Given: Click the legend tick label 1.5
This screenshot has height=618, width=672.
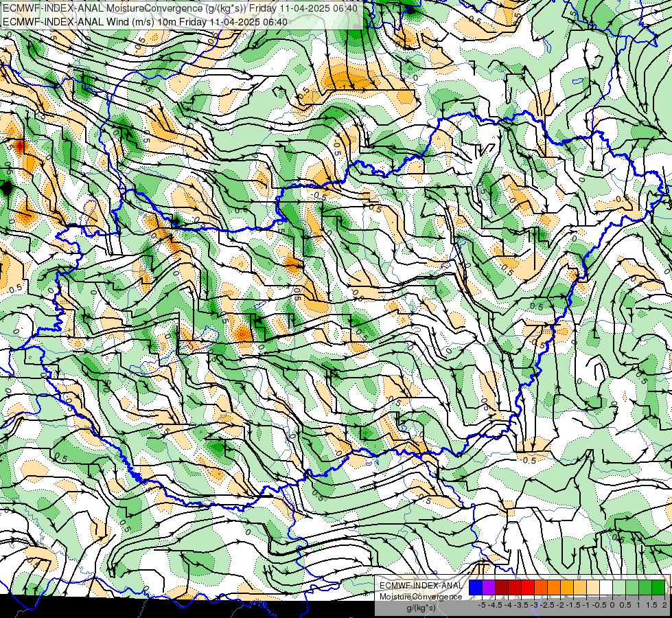Looking at the screenshot, I should point(651,605).
